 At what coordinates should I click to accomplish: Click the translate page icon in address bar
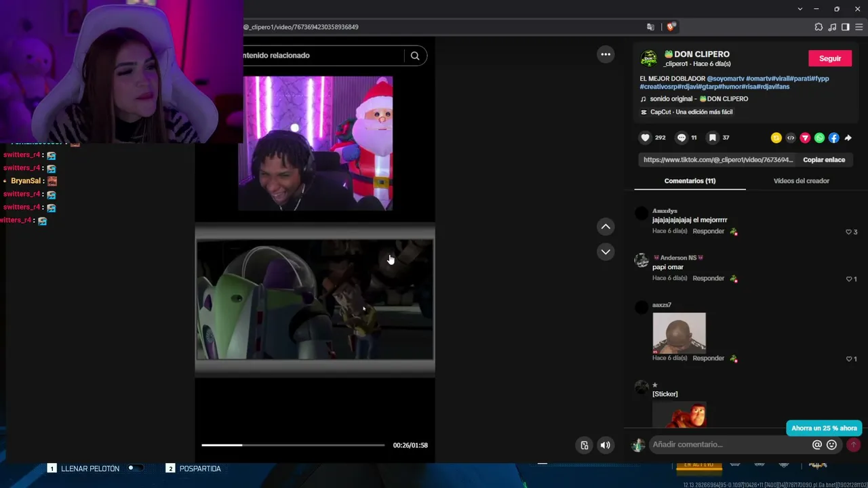tap(651, 27)
